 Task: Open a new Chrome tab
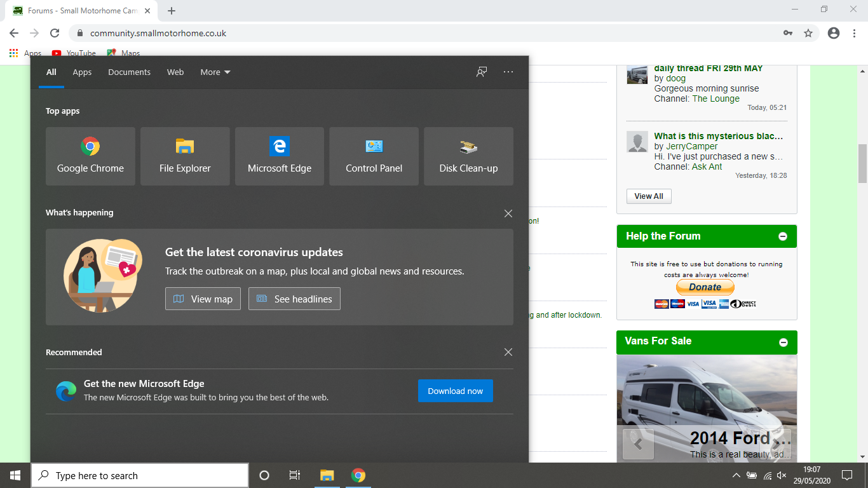coord(172,10)
